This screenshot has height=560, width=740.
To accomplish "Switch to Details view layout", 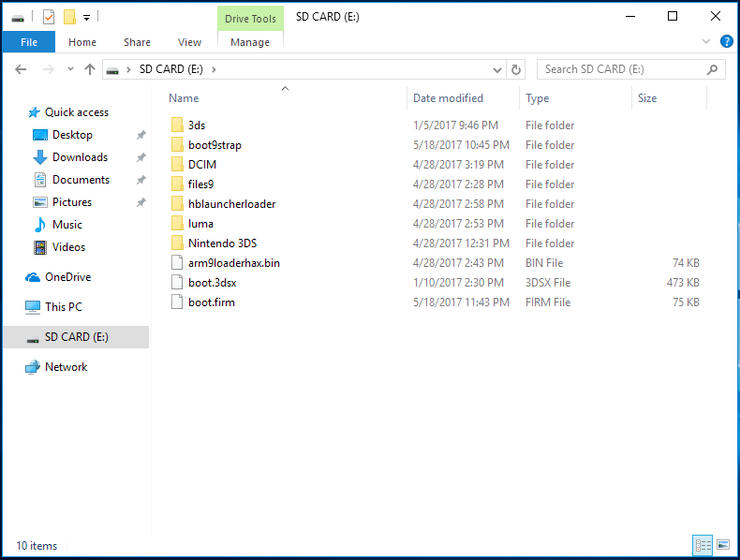I will [x=703, y=545].
